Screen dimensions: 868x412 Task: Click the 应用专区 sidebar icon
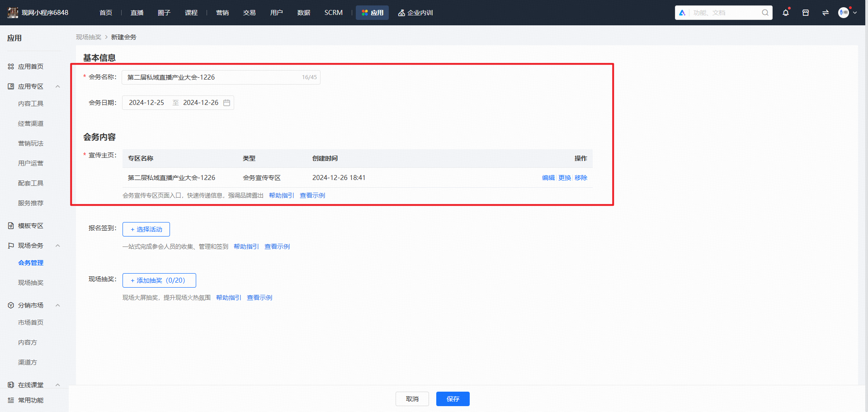11,86
